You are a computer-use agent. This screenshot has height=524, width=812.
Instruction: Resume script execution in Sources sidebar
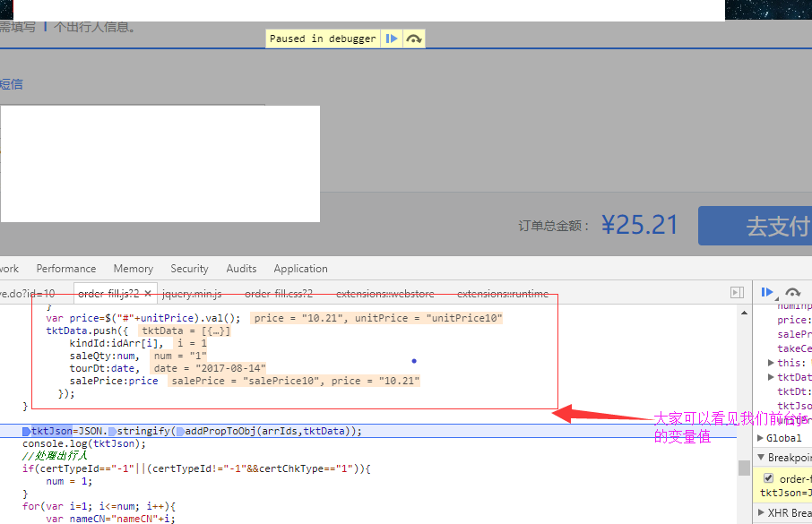coord(767,293)
